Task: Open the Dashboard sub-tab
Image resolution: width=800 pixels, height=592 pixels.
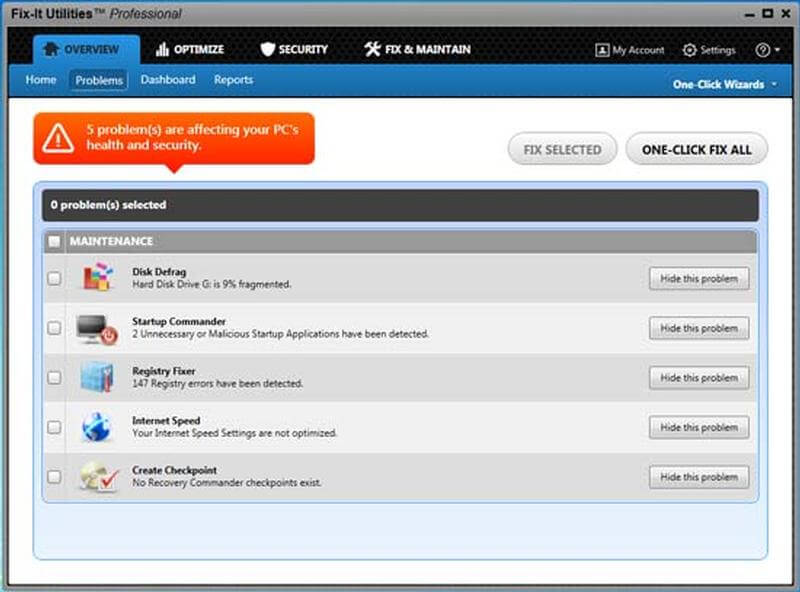Action: click(x=168, y=80)
